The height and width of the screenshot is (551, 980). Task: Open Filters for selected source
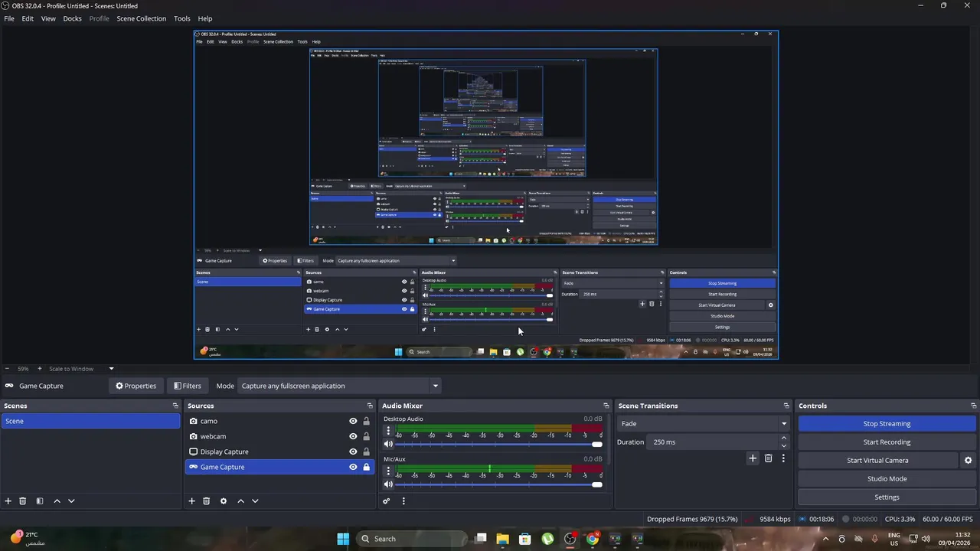point(188,386)
